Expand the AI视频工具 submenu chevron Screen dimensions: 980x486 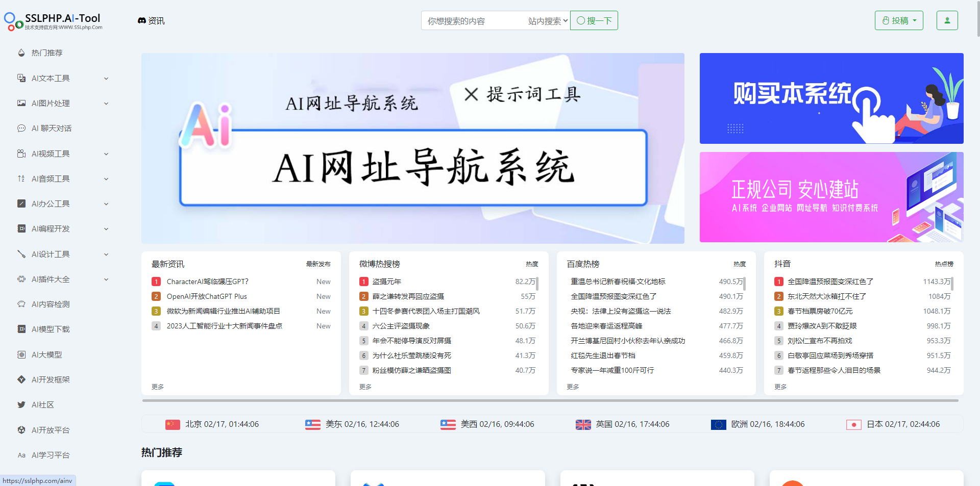pyautogui.click(x=106, y=154)
